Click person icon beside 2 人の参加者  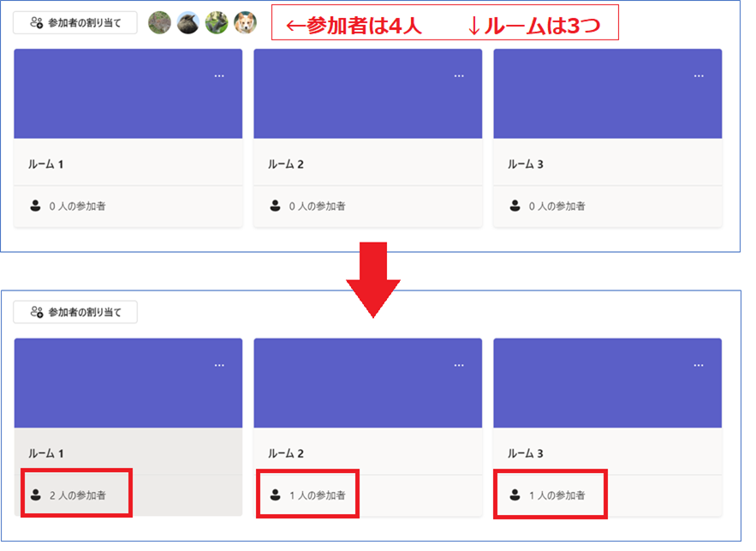tap(36, 494)
